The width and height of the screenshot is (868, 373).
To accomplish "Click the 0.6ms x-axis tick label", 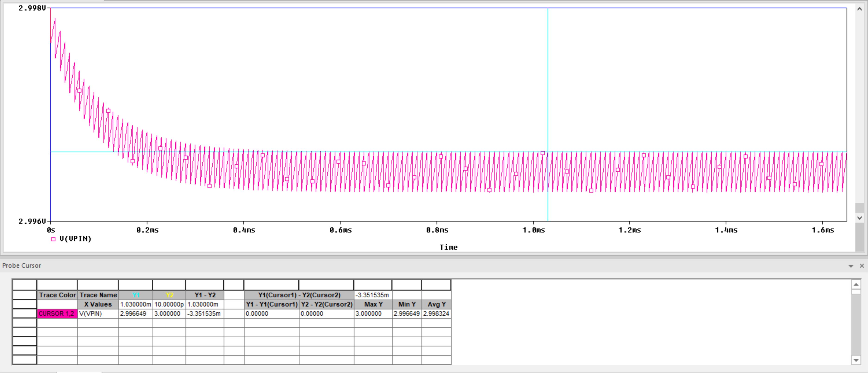I will [341, 230].
